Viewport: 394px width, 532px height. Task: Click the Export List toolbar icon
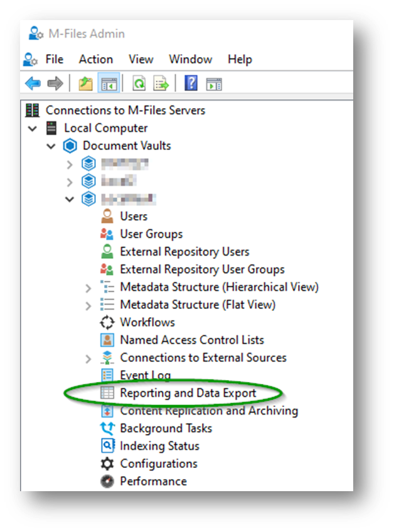click(161, 83)
